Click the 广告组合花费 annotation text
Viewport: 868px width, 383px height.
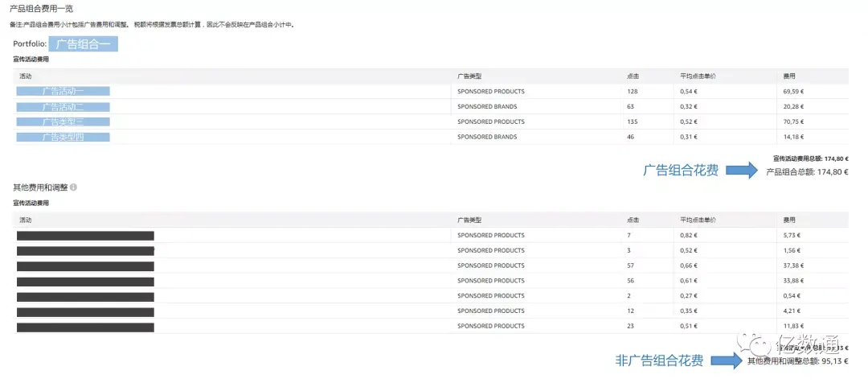pyautogui.click(x=681, y=171)
